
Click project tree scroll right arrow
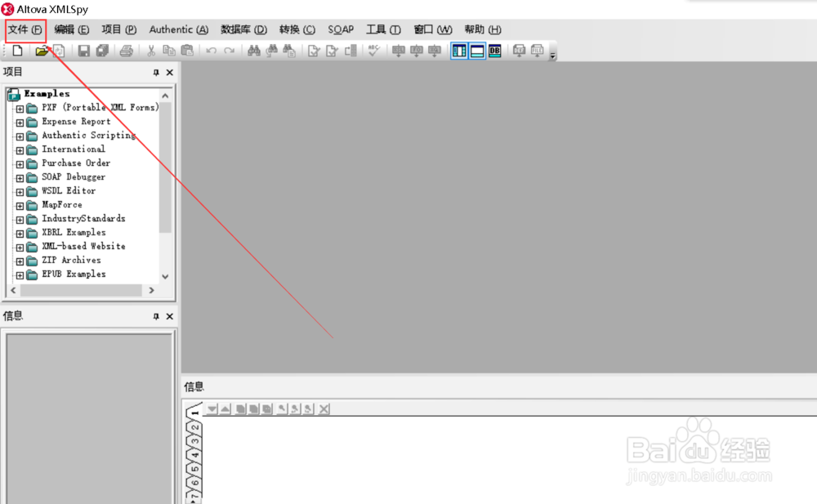click(x=152, y=290)
